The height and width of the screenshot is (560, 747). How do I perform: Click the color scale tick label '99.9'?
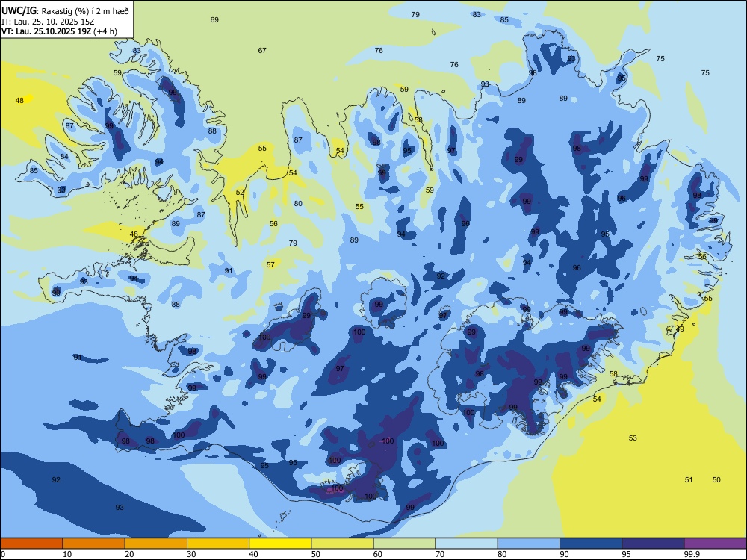click(x=692, y=554)
